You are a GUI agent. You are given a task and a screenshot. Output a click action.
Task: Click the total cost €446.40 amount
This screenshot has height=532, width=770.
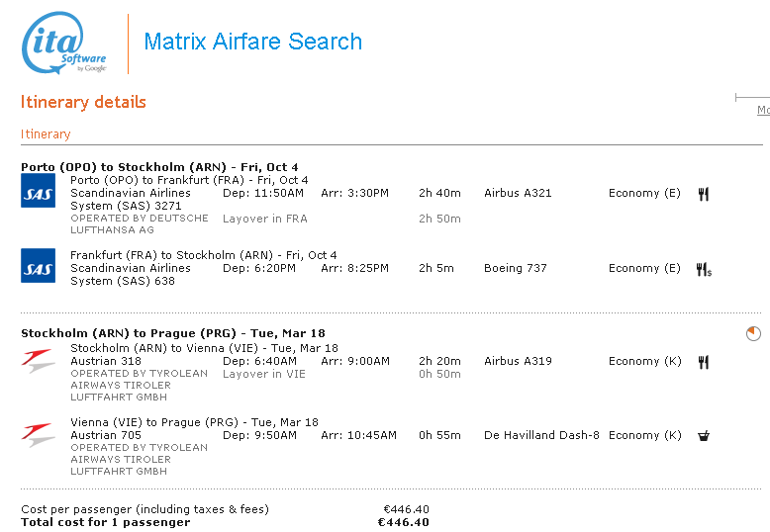(404, 522)
